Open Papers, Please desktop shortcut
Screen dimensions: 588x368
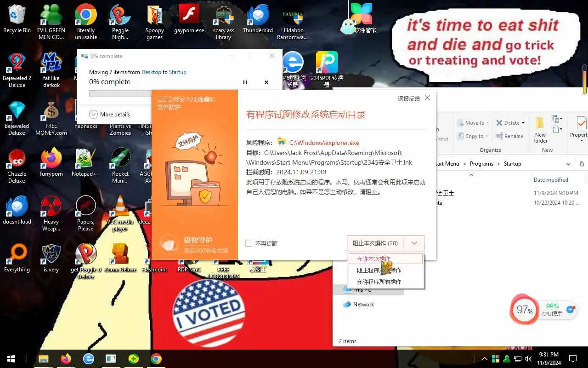click(x=86, y=213)
